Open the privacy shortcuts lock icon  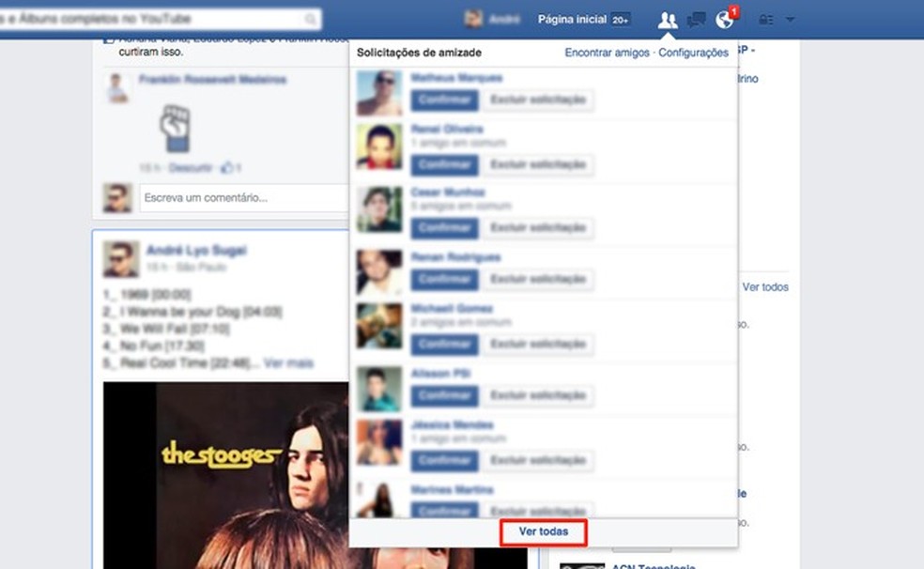(x=766, y=20)
